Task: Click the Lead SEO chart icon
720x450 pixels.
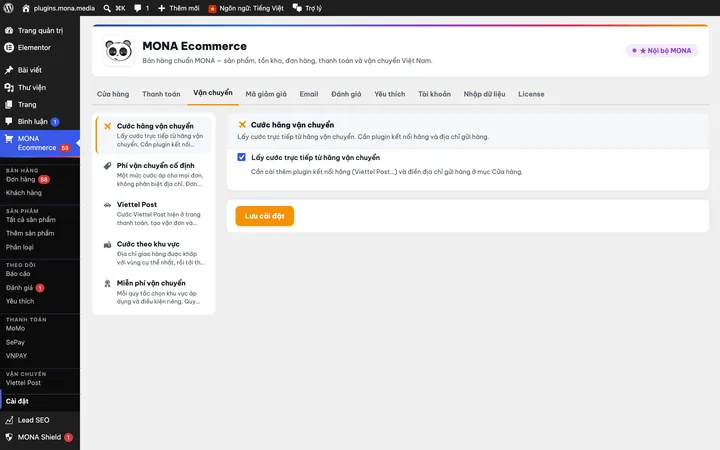Action: (x=9, y=420)
